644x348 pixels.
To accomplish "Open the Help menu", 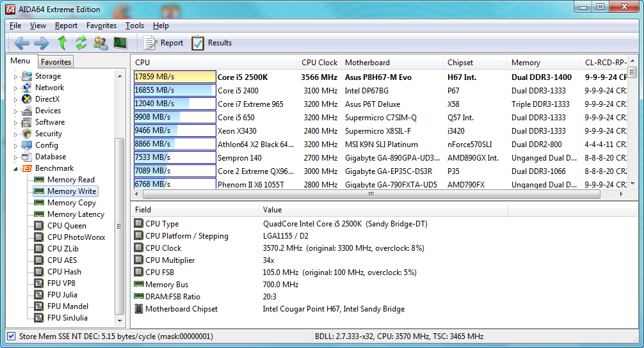I will 161,26.
